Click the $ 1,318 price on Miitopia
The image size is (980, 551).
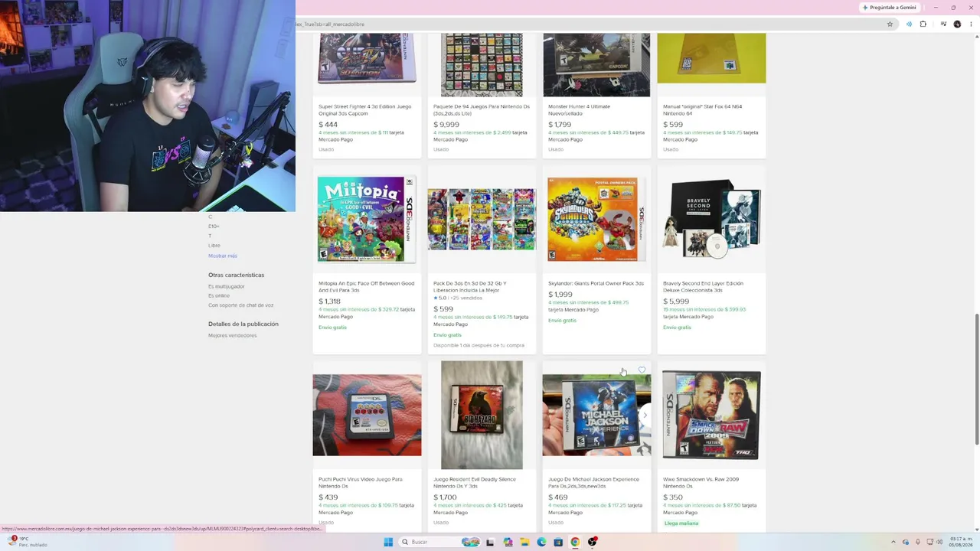(329, 302)
